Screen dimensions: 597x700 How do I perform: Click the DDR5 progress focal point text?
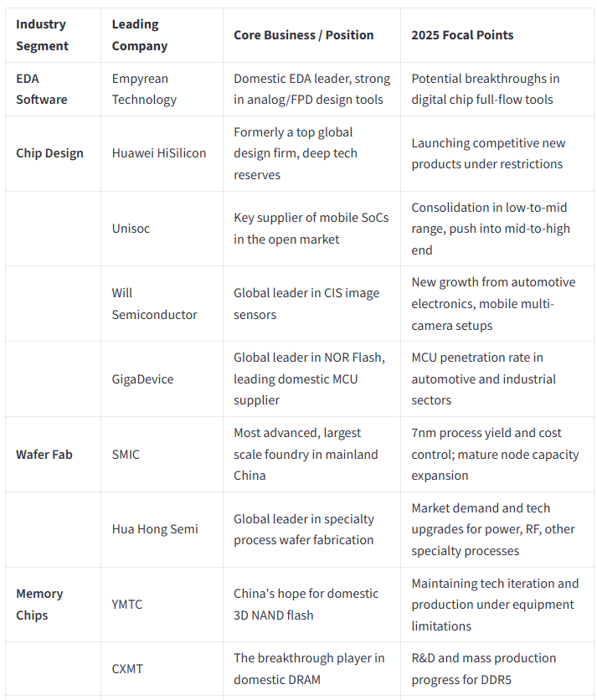click(x=484, y=669)
